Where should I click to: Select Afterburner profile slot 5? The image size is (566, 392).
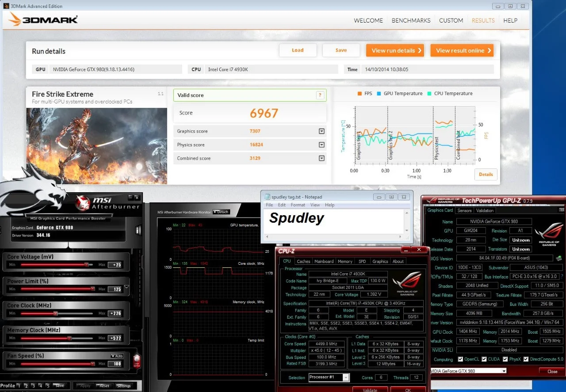coord(48,386)
